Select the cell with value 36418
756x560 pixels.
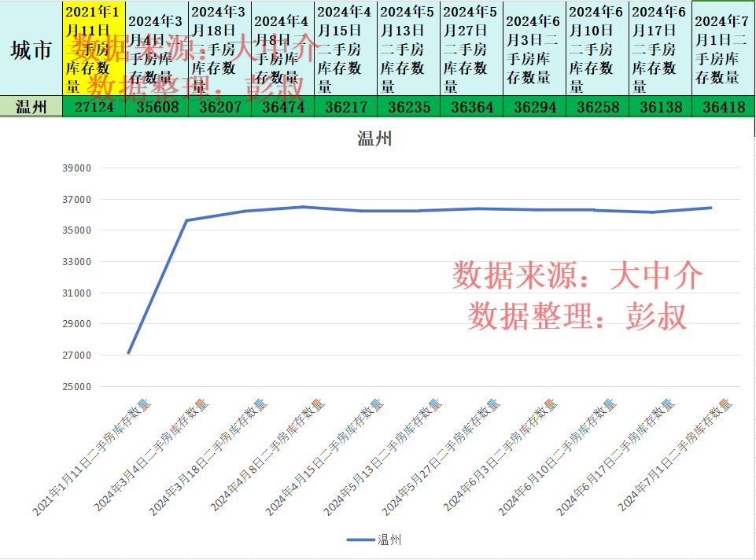[723, 106]
